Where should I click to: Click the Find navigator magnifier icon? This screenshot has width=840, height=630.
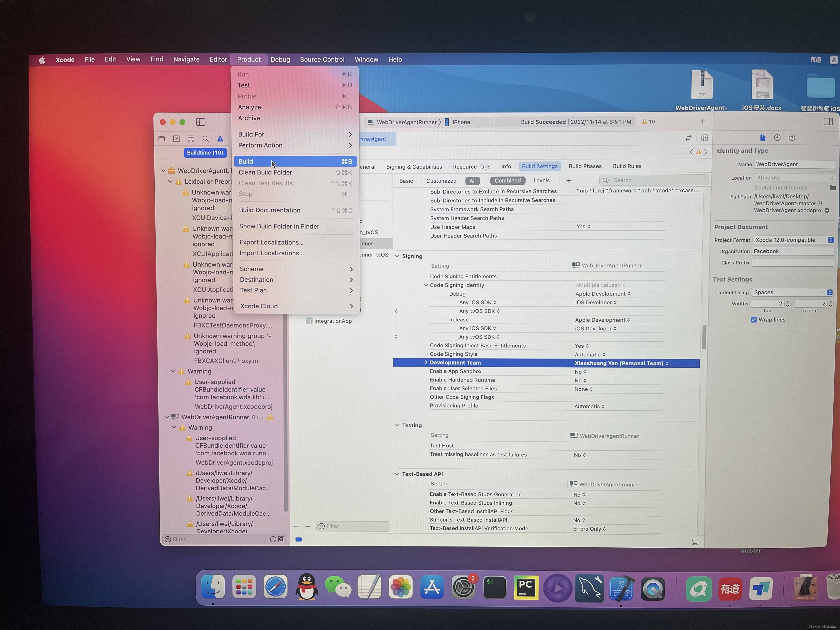pos(205,139)
